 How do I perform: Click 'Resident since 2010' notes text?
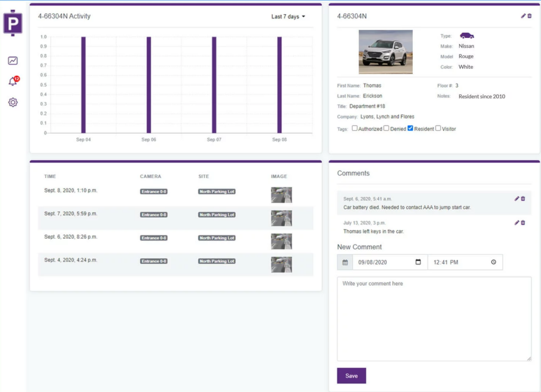(482, 96)
